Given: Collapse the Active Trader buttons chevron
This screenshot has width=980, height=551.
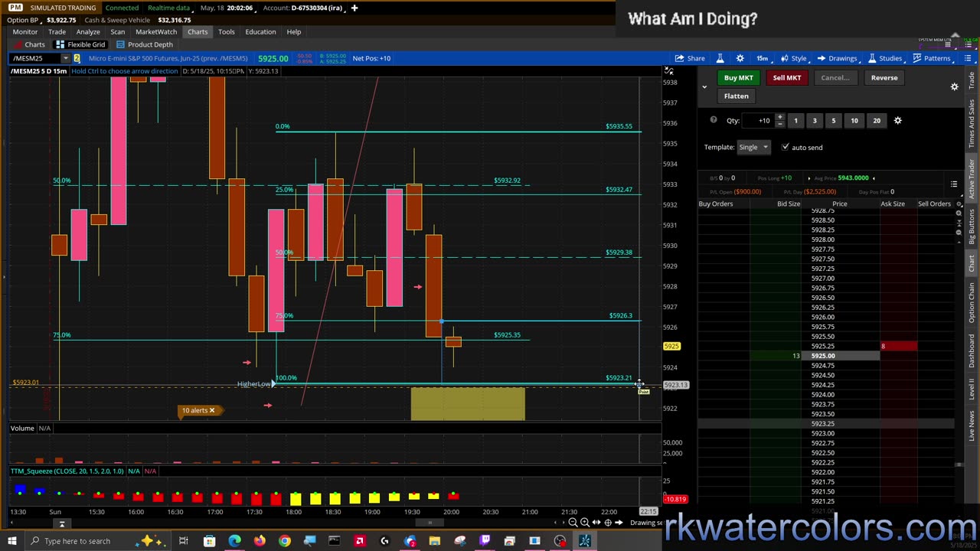Looking at the screenshot, I should (704, 86).
